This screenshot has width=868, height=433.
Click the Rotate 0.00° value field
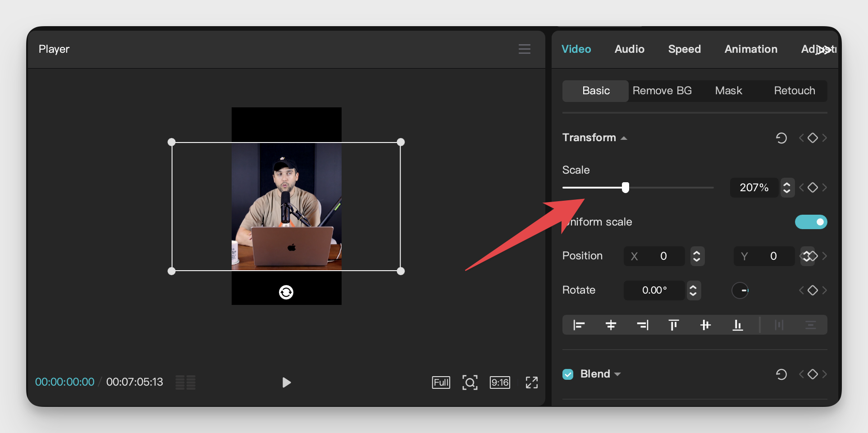(654, 290)
